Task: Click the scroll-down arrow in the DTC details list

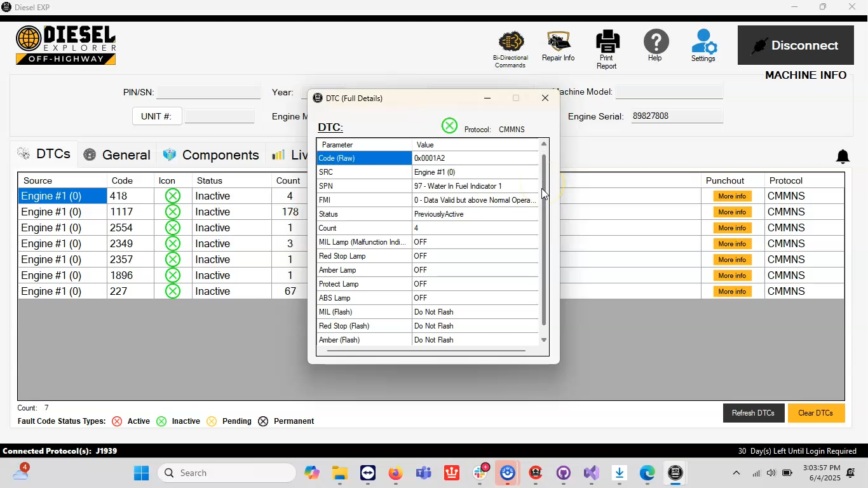Action: [544, 341]
